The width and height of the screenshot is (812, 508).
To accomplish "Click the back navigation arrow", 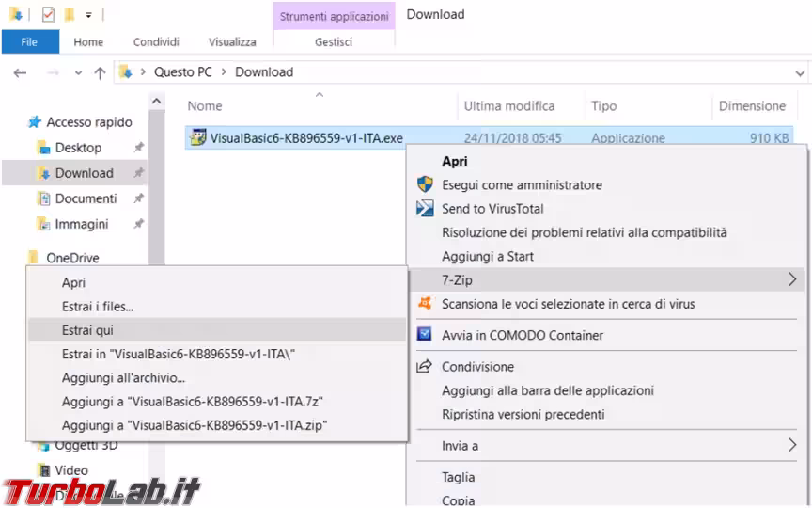I will [20, 72].
